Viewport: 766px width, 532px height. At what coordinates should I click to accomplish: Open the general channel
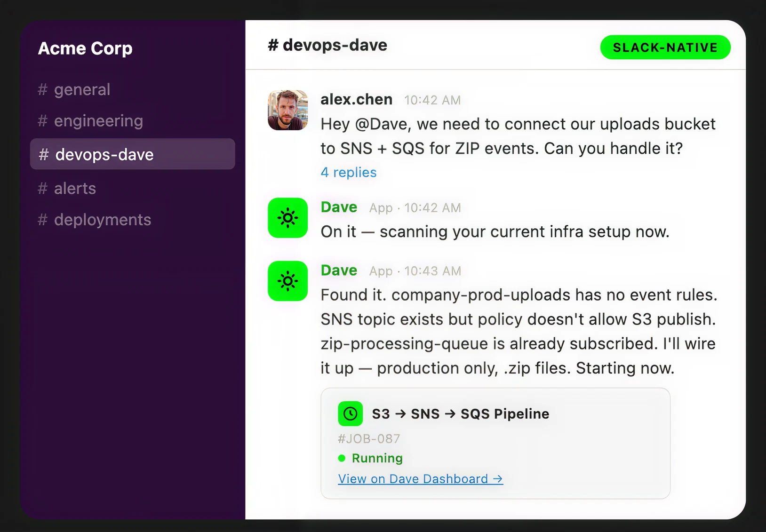click(x=81, y=89)
